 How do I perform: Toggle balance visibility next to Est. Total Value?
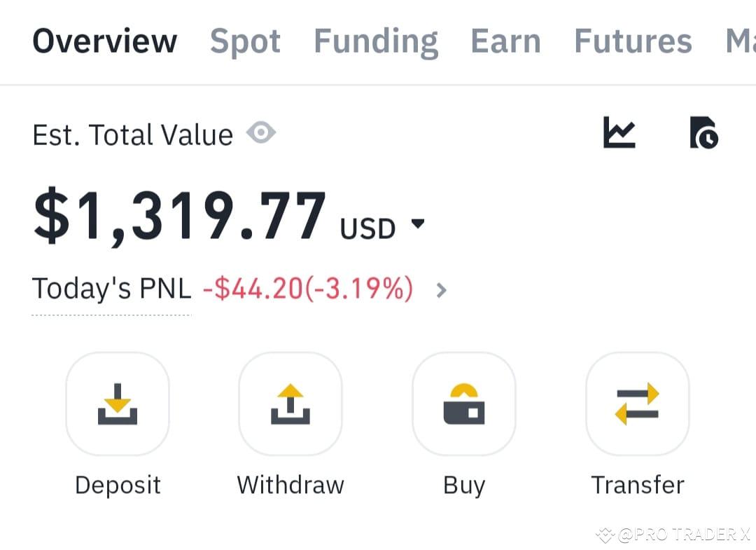tap(261, 132)
